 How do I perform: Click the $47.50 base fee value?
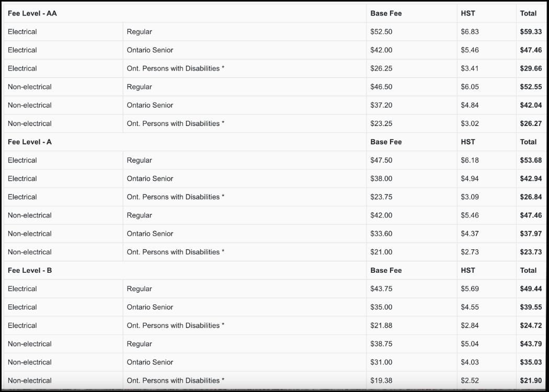(x=381, y=160)
